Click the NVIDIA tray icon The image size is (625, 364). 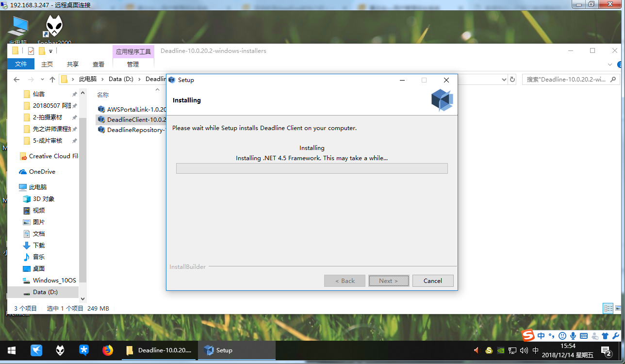pyautogui.click(x=501, y=350)
